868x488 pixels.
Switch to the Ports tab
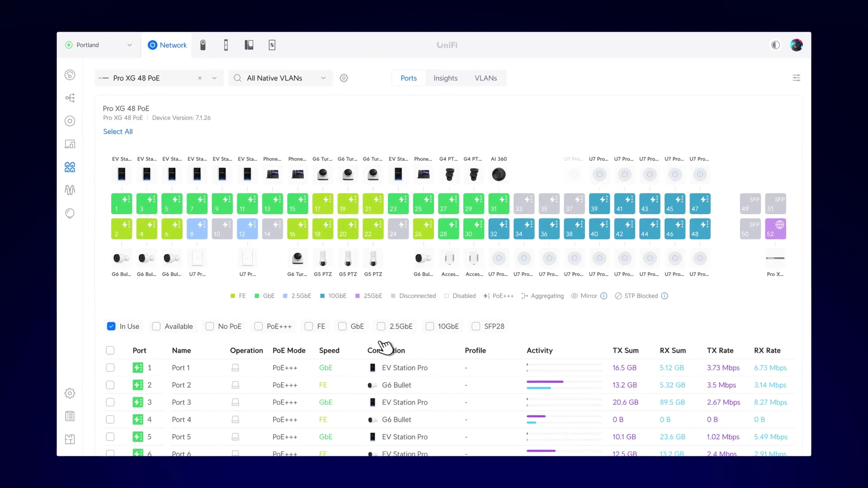(x=409, y=78)
